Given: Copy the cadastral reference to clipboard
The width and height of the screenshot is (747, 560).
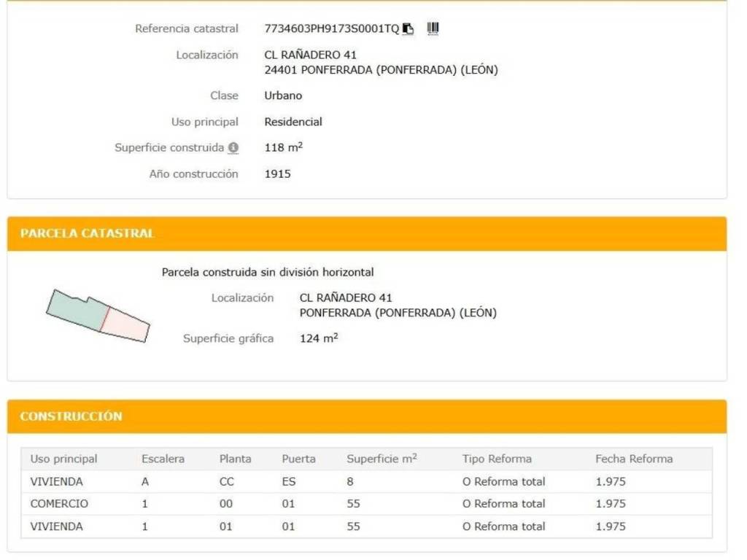Looking at the screenshot, I should tap(409, 29).
